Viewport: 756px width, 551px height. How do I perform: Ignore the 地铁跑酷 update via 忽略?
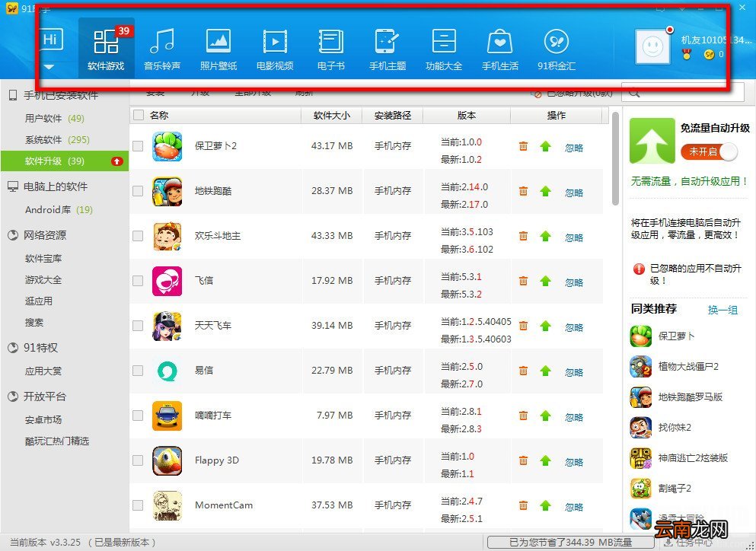[x=574, y=193]
